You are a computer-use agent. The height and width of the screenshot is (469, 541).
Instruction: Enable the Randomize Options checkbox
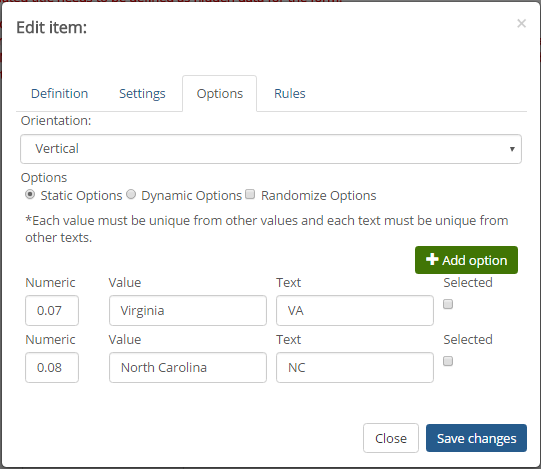click(250, 194)
